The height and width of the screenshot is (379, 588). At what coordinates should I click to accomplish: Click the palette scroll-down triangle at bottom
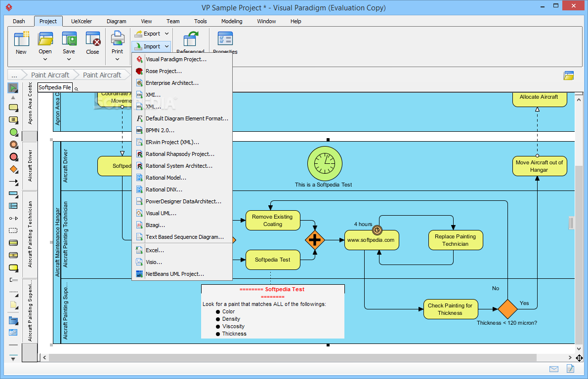[13, 359]
